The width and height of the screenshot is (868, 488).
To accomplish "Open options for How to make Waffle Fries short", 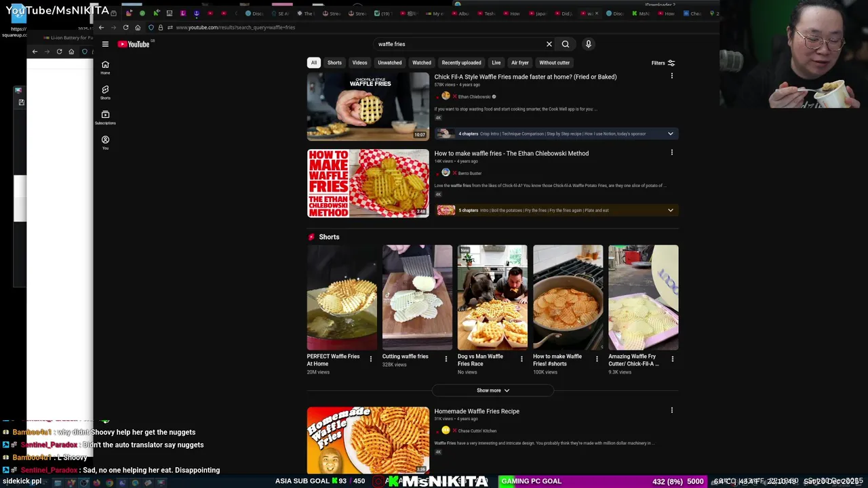I will click(597, 359).
